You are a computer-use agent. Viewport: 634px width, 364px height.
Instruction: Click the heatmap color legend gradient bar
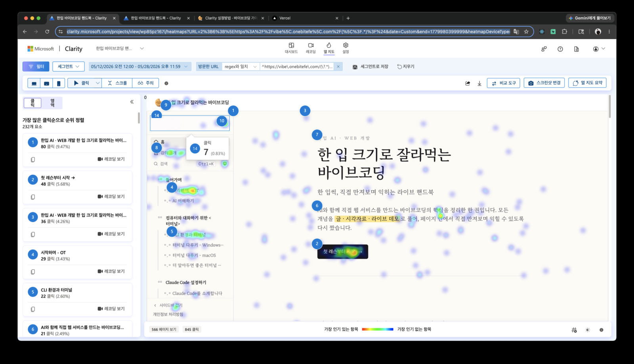tap(378, 329)
